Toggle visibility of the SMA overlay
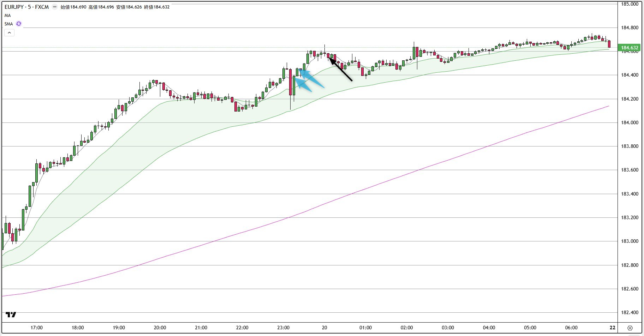 point(8,24)
